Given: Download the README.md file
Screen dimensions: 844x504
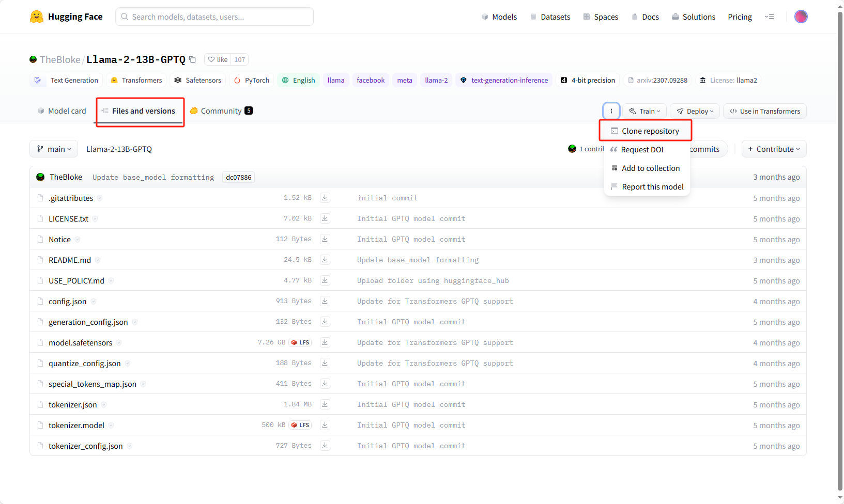Looking at the screenshot, I should [325, 260].
